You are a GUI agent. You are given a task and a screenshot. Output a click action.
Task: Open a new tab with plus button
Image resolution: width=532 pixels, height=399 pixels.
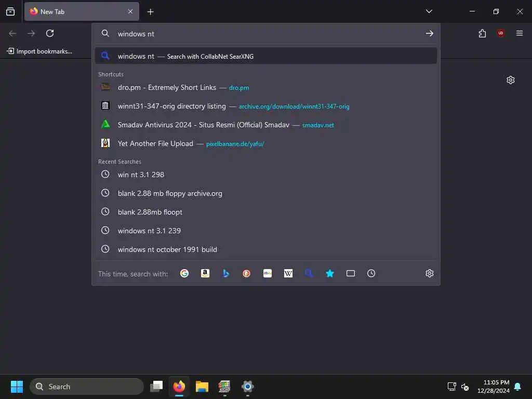(150, 12)
